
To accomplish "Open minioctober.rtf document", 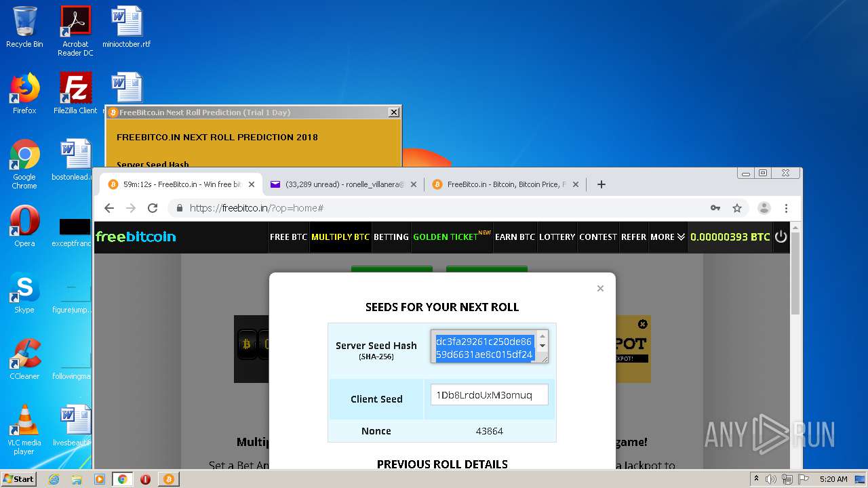I will 126,27.
